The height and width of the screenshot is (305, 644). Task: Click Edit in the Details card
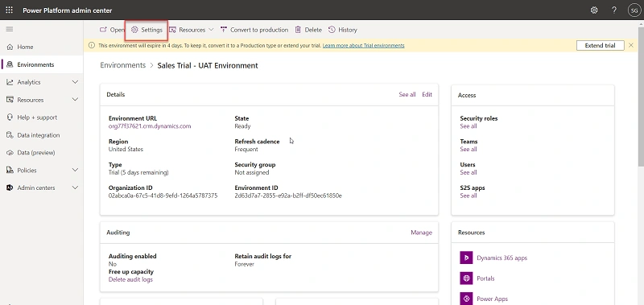pos(427,94)
